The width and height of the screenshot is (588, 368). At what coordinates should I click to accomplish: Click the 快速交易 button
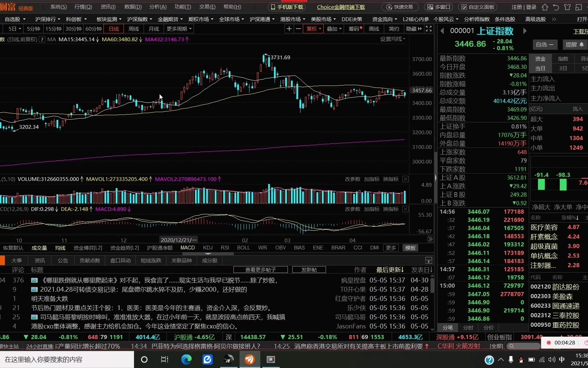click(400, 7)
